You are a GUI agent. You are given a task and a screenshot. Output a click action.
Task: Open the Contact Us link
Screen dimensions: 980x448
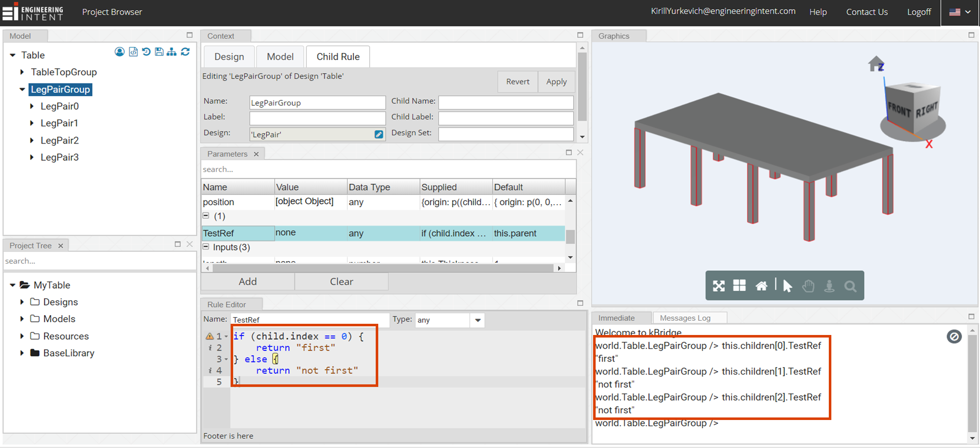tap(867, 12)
